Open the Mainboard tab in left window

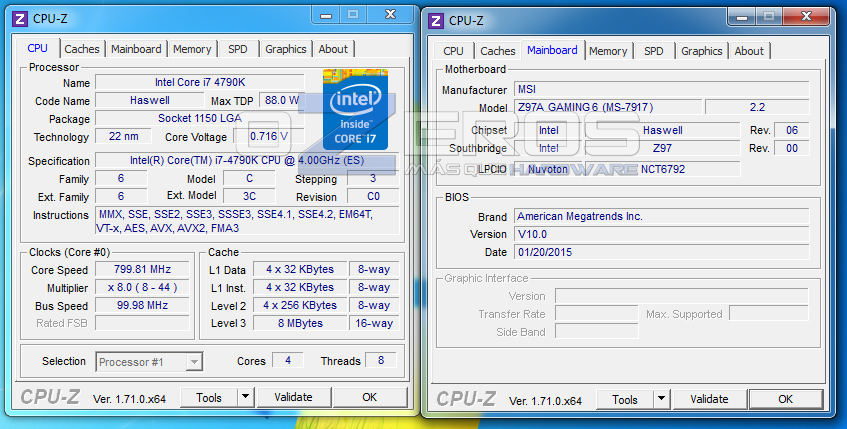click(136, 49)
